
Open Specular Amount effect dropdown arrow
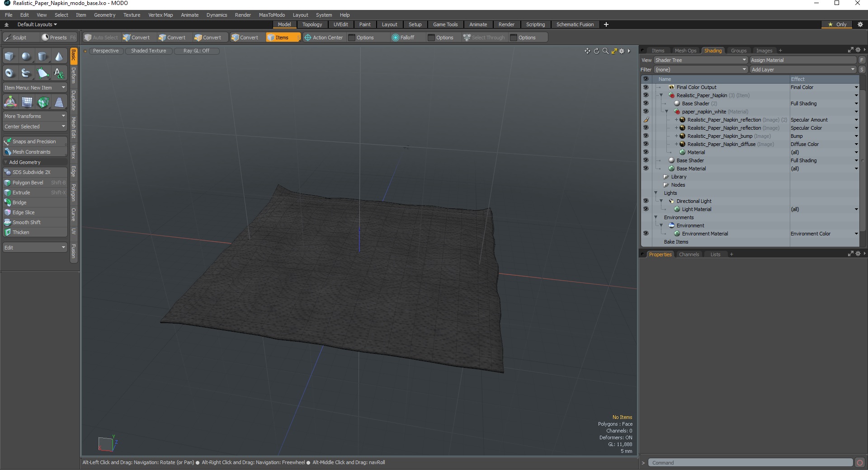coord(856,120)
